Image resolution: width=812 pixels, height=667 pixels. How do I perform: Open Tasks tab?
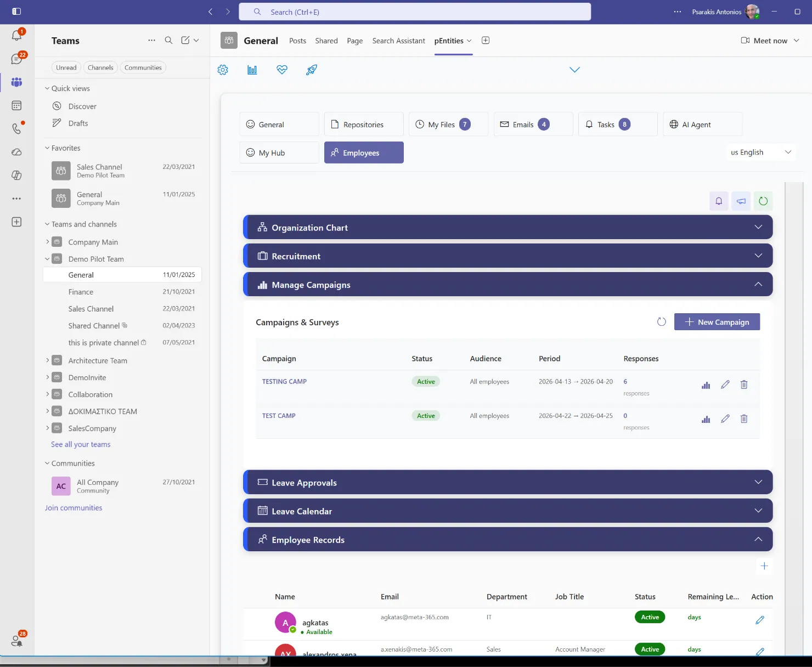click(x=618, y=124)
